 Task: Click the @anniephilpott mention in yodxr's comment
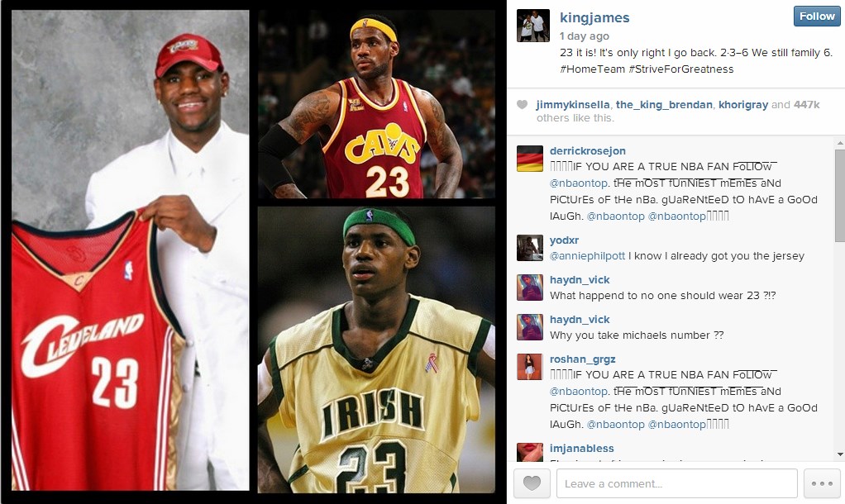coord(587,256)
